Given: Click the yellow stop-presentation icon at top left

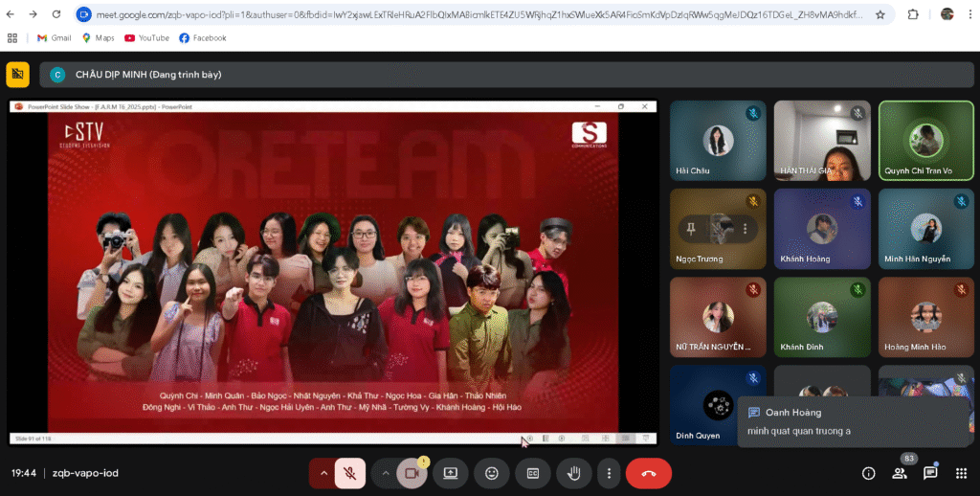Looking at the screenshot, I should coord(17,75).
